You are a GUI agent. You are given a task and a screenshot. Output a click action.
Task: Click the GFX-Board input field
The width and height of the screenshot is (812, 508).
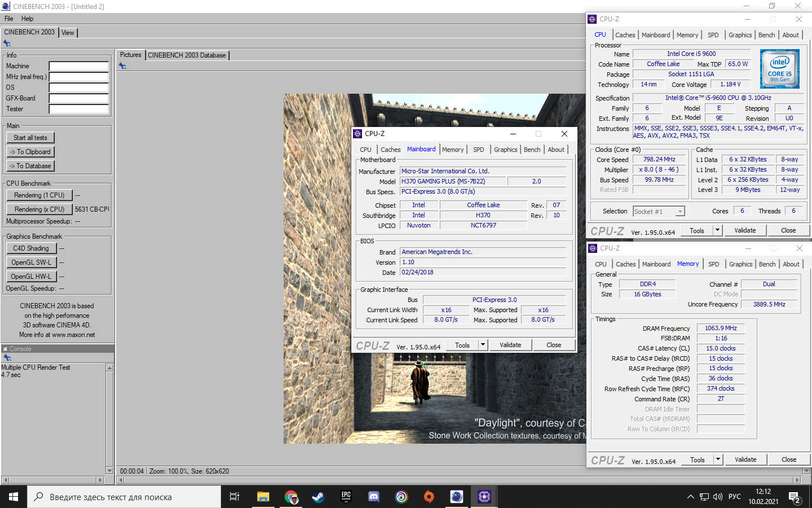pos(78,98)
